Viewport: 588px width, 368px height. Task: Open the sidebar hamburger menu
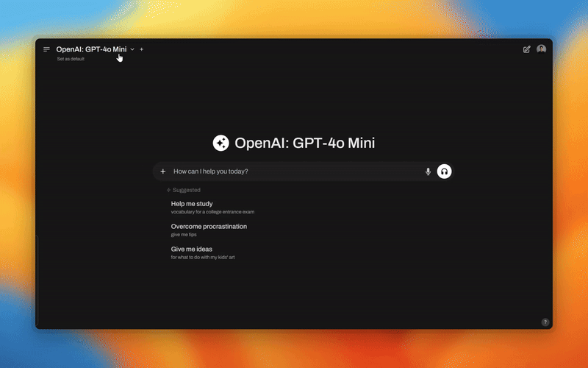(46, 49)
